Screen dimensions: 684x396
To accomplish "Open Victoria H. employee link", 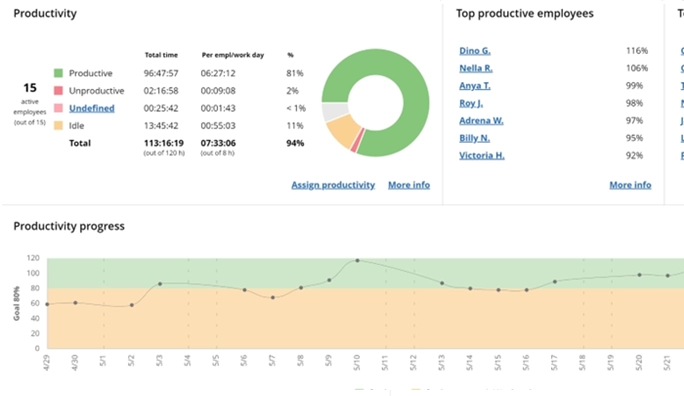I will pyautogui.click(x=482, y=155).
